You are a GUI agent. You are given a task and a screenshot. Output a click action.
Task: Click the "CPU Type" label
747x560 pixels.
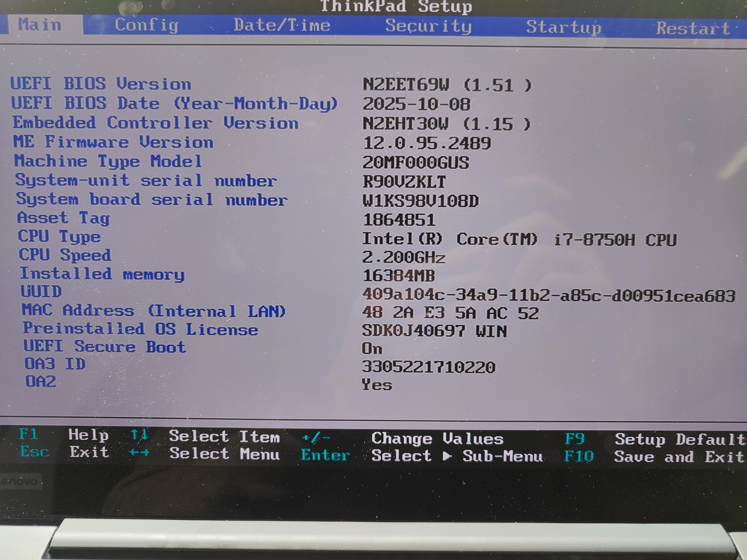[59, 237]
